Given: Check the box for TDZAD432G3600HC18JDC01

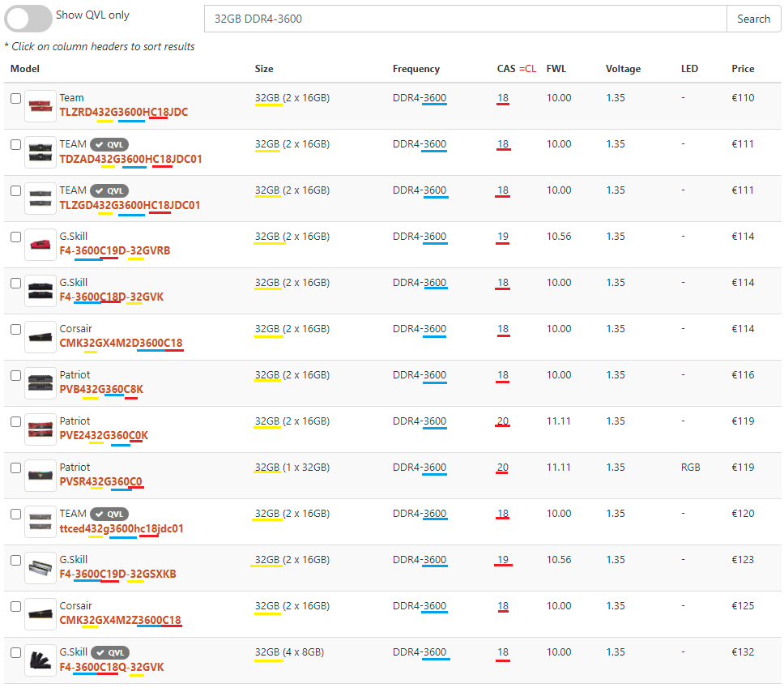Looking at the screenshot, I should pos(15,144).
